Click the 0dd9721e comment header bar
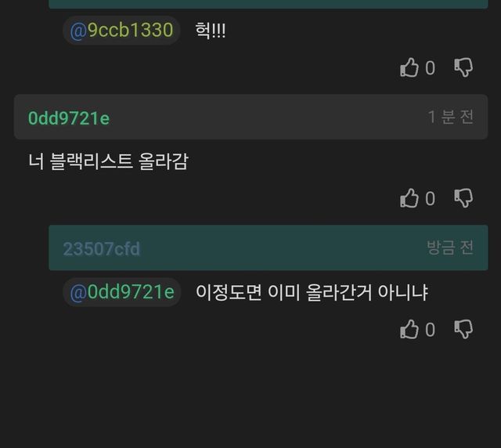Image resolution: width=501 pixels, height=448 pixels. 250,117
